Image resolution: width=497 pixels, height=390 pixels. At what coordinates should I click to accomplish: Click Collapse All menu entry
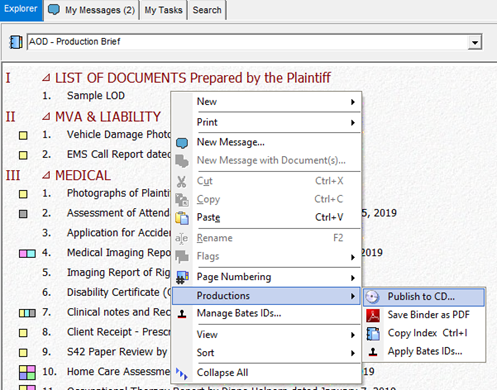click(x=266, y=373)
